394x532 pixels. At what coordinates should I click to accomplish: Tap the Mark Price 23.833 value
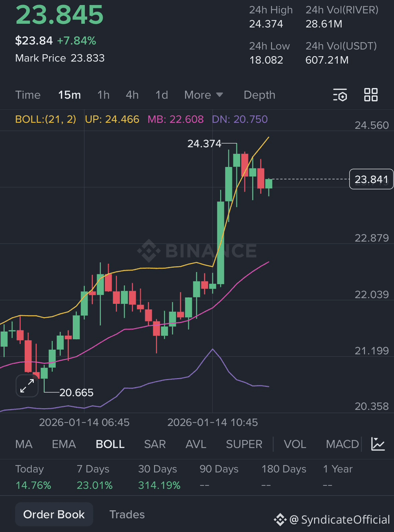click(88, 58)
